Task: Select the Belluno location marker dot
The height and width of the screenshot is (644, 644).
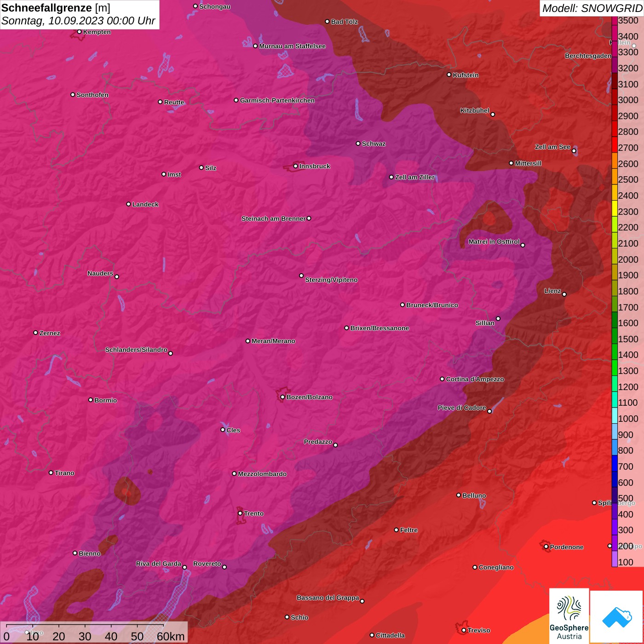Action: (x=458, y=495)
